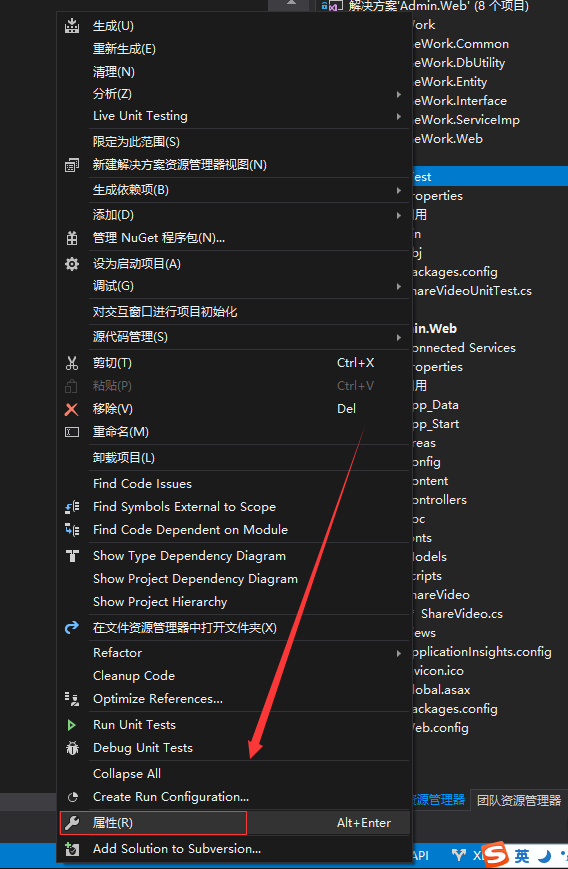Image resolution: width=568 pixels, height=869 pixels.
Task: Select App_Data folder
Action: click(x=436, y=405)
